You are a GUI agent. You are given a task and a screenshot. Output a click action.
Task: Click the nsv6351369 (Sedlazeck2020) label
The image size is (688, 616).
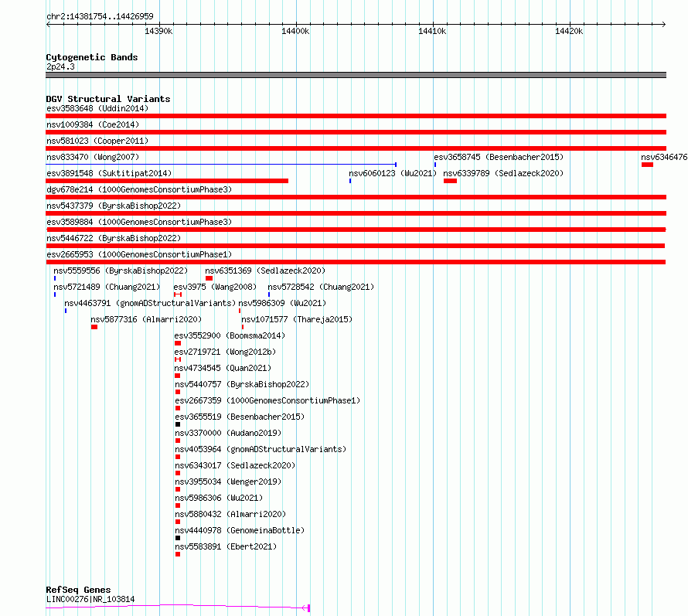pos(265,271)
